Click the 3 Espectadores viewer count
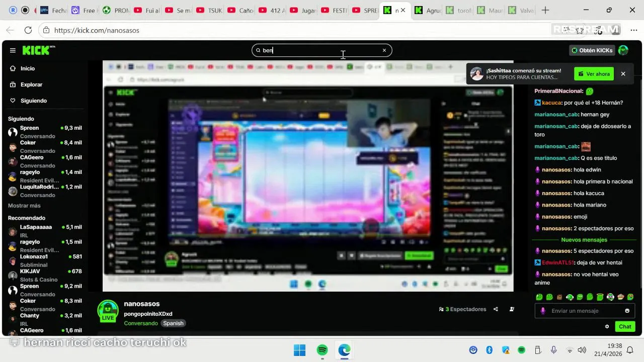 click(x=462, y=309)
